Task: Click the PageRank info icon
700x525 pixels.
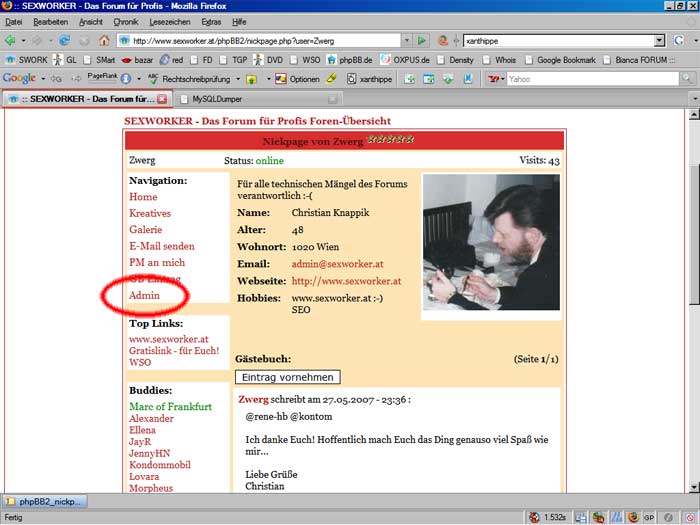Action: click(x=126, y=79)
